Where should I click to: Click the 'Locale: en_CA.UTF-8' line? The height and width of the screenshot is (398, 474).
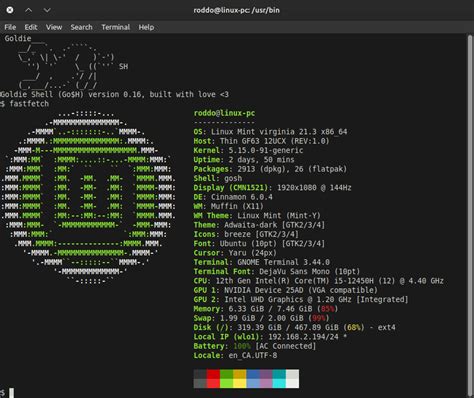pyautogui.click(x=235, y=356)
